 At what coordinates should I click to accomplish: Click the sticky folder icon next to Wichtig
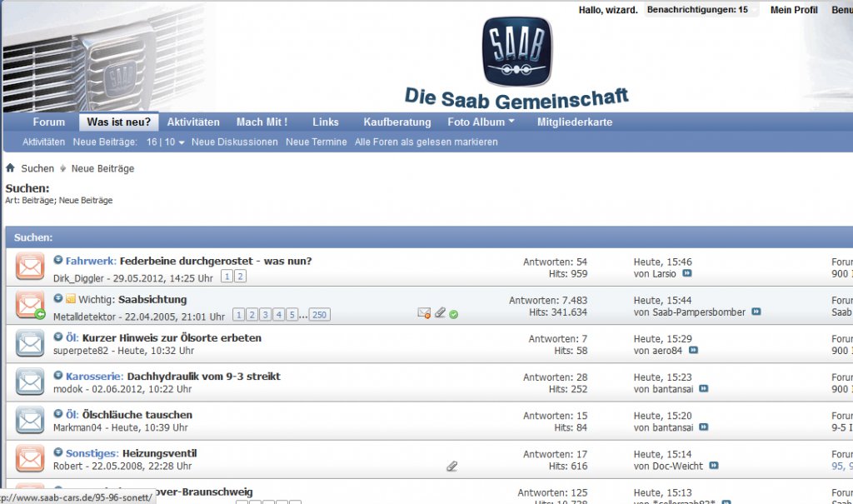point(71,299)
